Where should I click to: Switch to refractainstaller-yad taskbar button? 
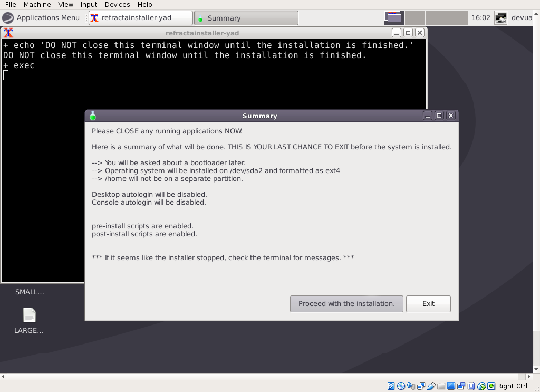pos(140,18)
